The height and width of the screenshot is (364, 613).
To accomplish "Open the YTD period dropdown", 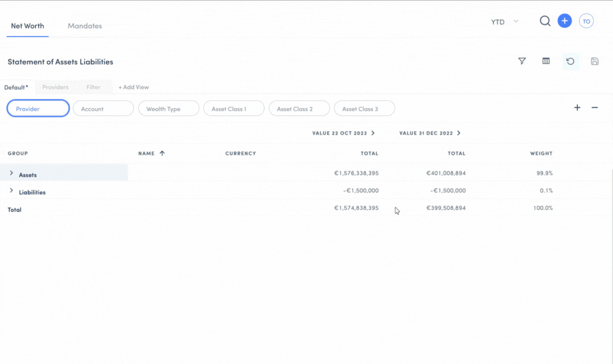I will pos(503,21).
